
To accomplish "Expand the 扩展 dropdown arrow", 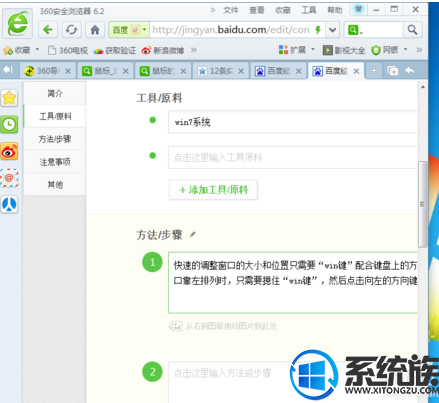I will [x=313, y=49].
